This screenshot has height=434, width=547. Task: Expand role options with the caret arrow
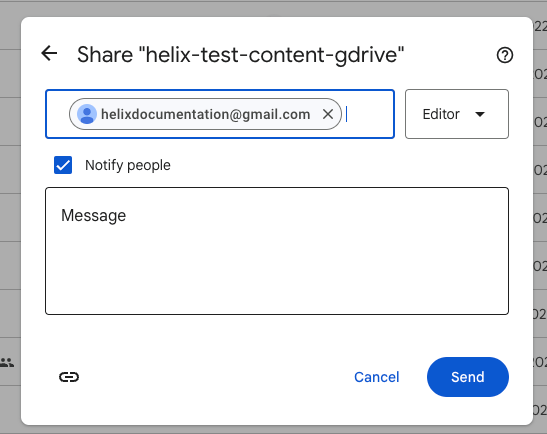(x=480, y=114)
